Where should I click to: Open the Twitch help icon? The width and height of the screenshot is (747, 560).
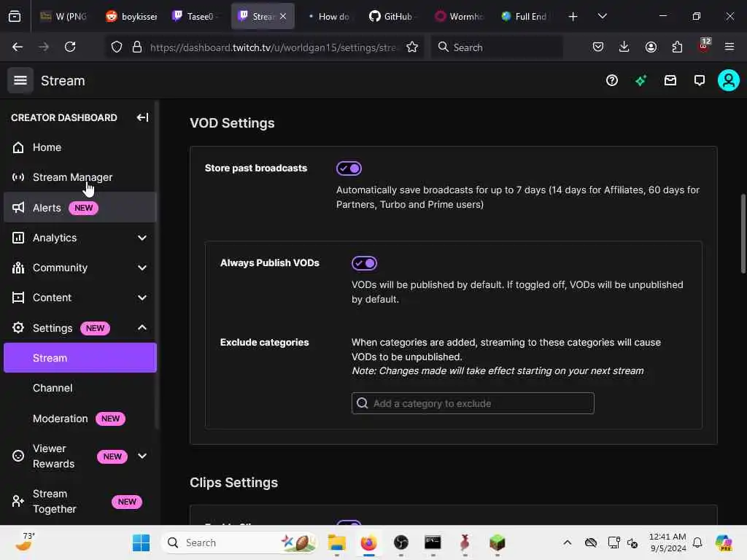(612, 80)
